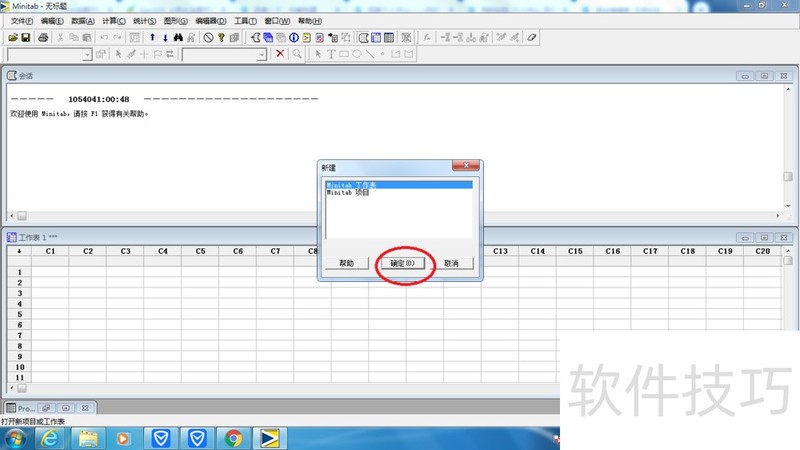Click the Session window vertical scrollbar thumb
The width and height of the screenshot is (800, 450).
pos(788,176)
